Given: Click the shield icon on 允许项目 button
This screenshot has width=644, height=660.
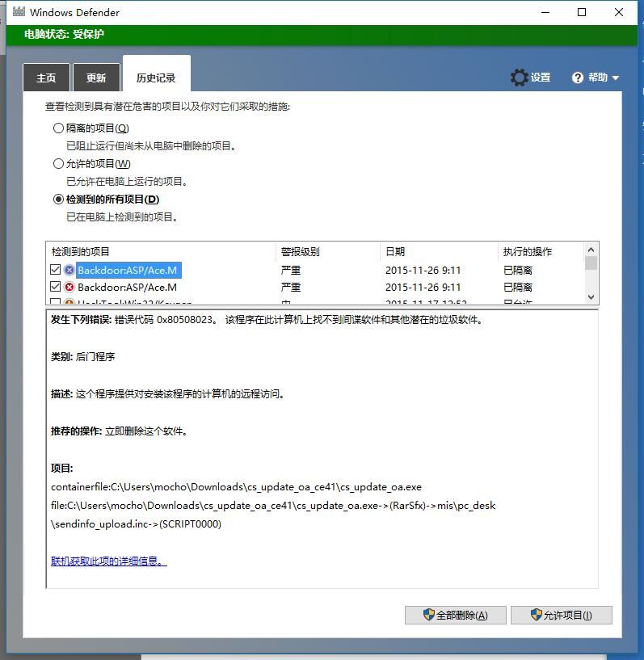Looking at the screenshot, I should pyautogui.click(x=536, y=615).
